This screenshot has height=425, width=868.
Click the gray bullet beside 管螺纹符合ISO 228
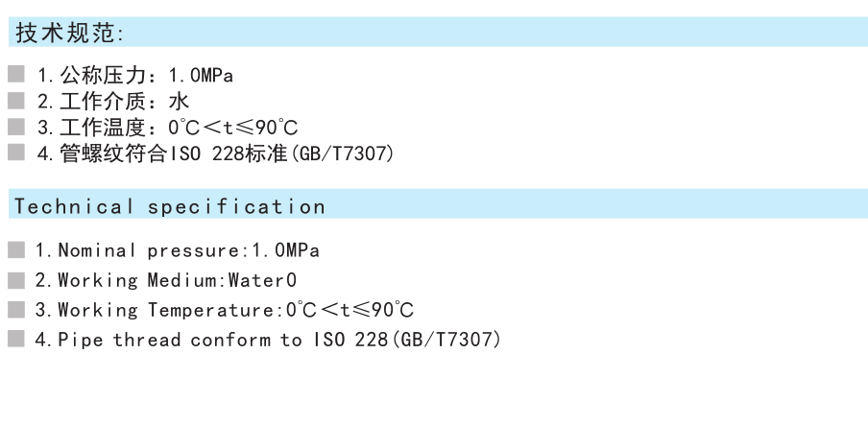[16, 152]
